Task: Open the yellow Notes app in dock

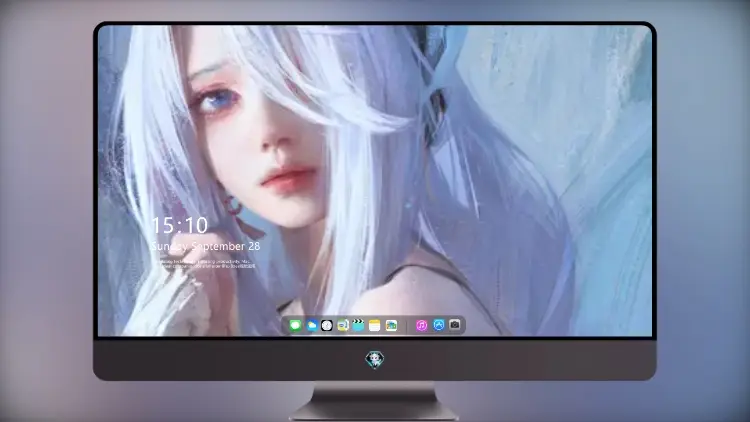Action: (375, 326)
